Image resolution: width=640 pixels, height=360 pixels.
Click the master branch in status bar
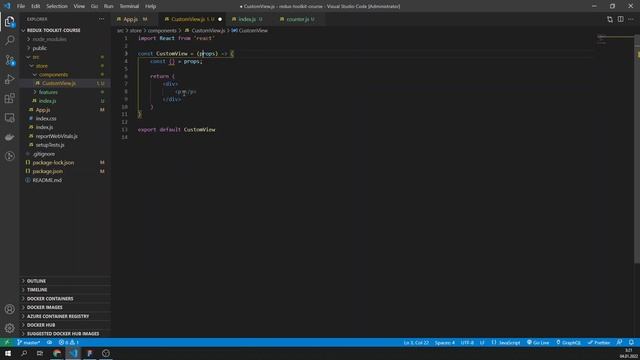coord(29,342)
